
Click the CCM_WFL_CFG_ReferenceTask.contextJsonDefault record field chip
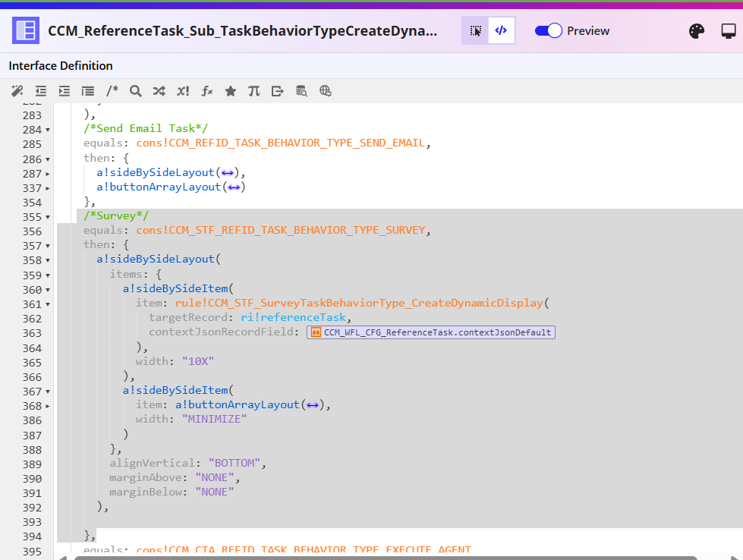(431, 332)
